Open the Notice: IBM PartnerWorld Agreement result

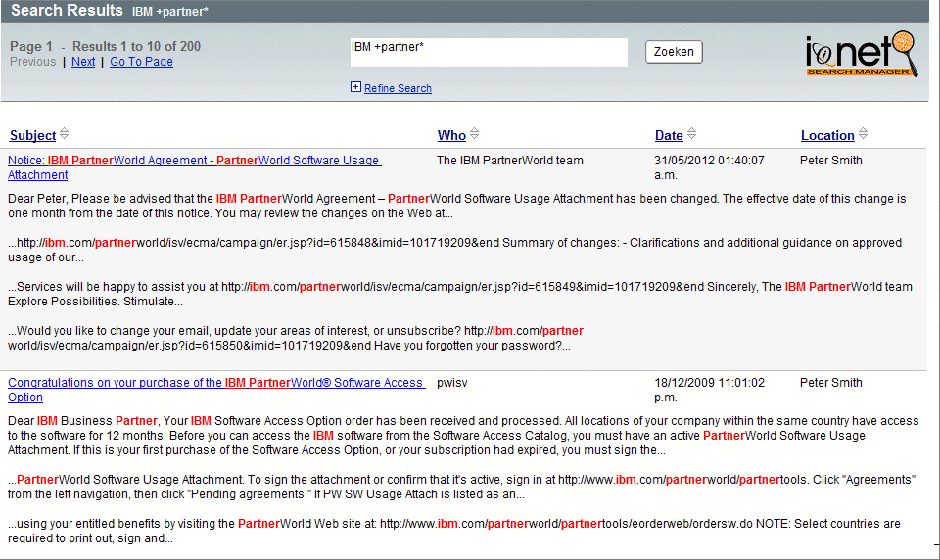click(194, 167)
